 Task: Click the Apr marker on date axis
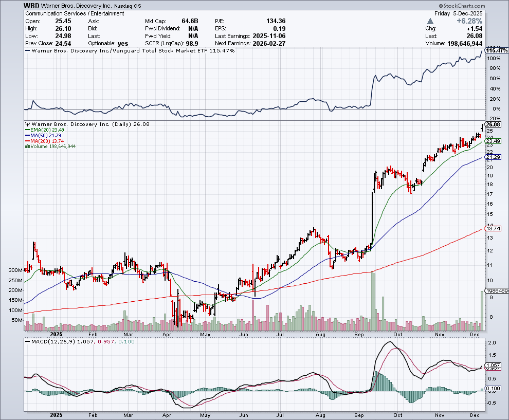click(x=167, y=414)
